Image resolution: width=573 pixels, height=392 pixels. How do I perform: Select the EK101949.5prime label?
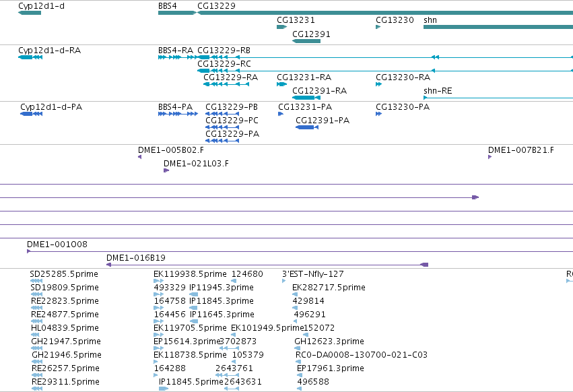coord(267,328)
